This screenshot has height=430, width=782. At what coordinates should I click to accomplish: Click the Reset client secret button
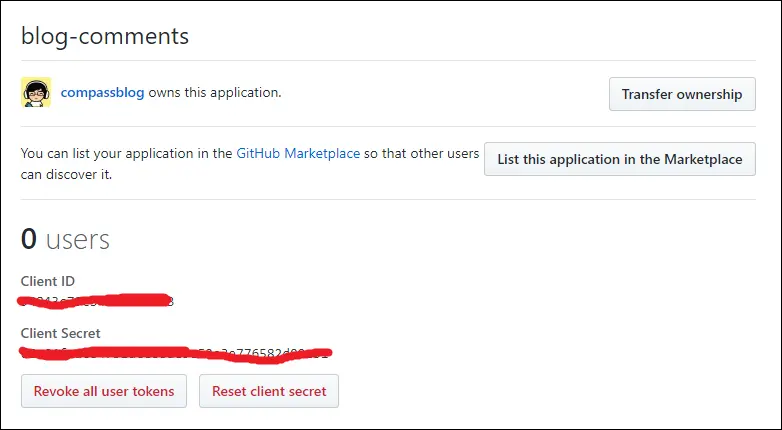[x=269, y=391]
